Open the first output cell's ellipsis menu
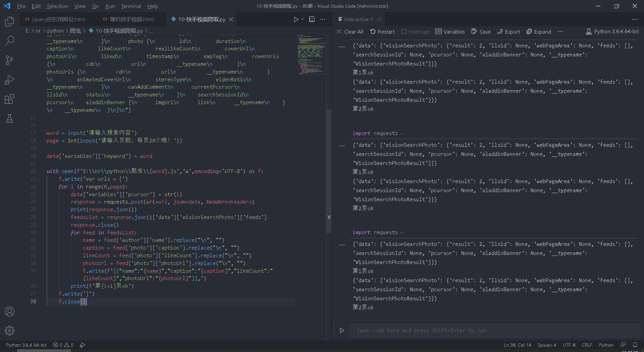This screenshot has height=352, width=644. tap(342, 47)
